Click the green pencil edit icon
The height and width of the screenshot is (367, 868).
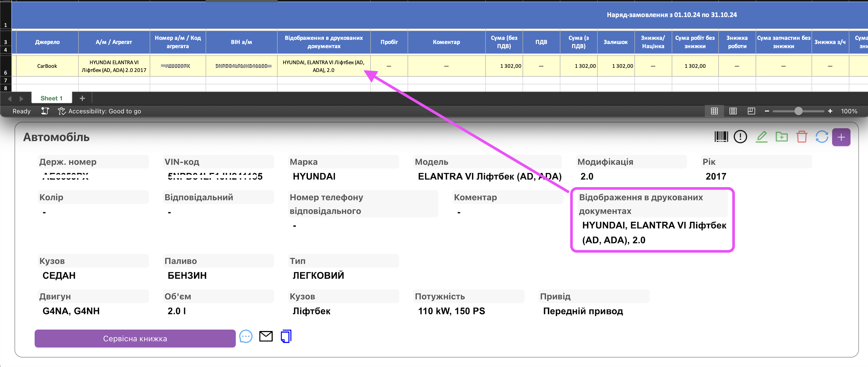point(761,137)
